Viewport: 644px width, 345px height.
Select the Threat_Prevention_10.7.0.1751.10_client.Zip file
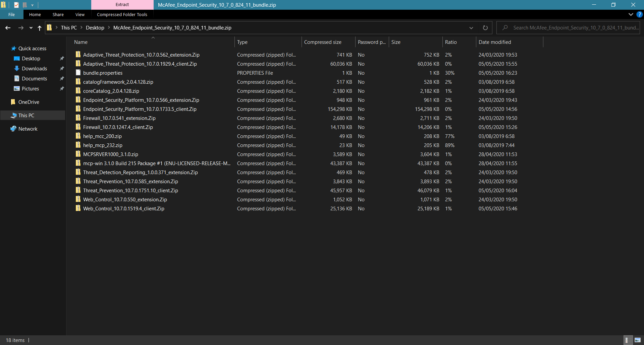[130, 190]
